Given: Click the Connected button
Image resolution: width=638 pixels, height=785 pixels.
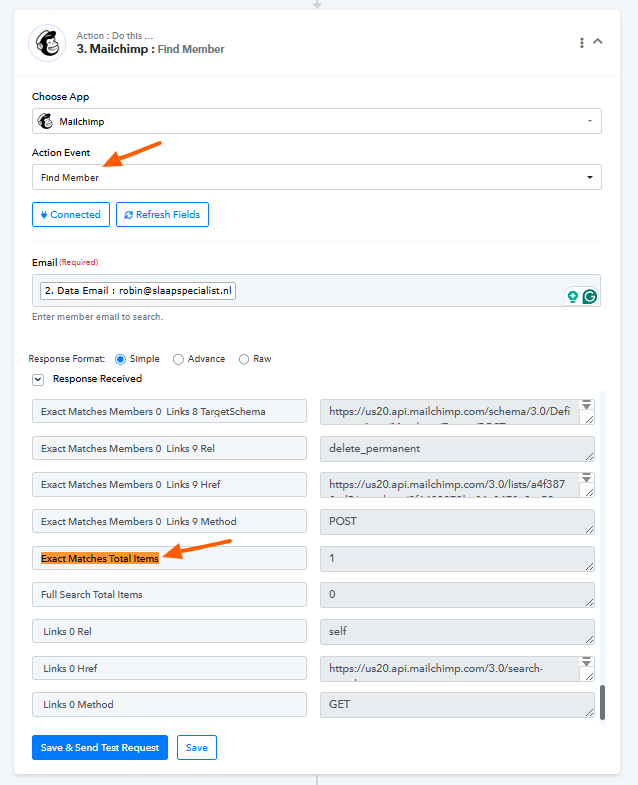Looking at the screenshot, I should tap(71, 215).
